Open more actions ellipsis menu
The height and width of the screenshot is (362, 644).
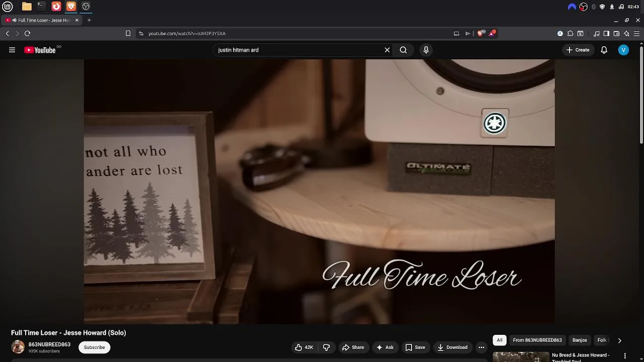[481, 347]
